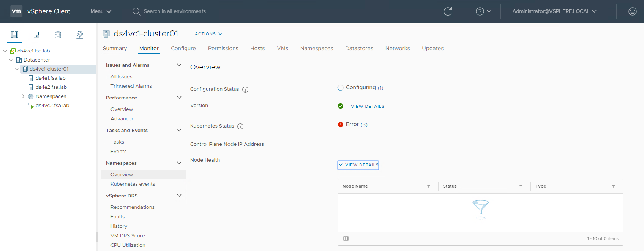The image size is (644, 251).
Task: Open the Hosts and Clusters inventory view
Action: click(14, 35)
